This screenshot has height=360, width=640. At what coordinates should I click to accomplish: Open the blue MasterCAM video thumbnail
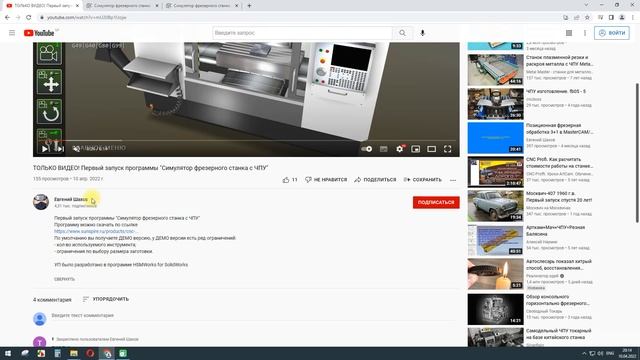496,138
